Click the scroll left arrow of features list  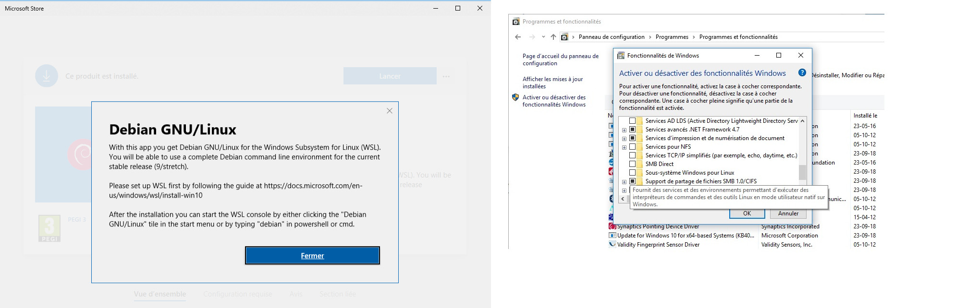[x=623, y=199]
